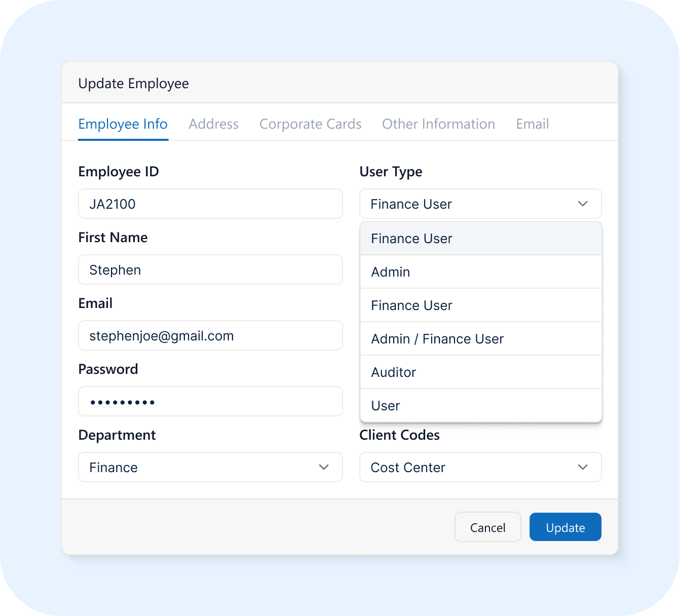Viewport: 680px width, 616px height.
Task: Click the Update button
Action: 565,527
